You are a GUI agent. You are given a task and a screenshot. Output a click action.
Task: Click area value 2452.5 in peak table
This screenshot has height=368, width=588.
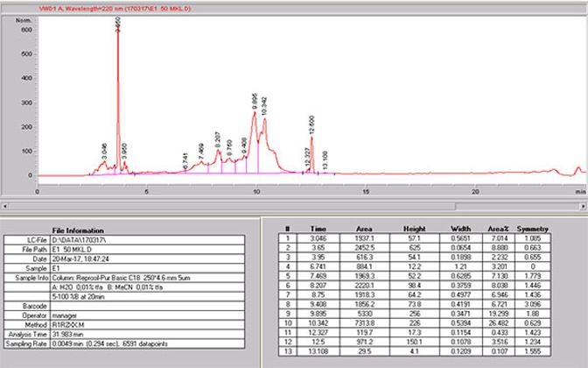point(365,248)
